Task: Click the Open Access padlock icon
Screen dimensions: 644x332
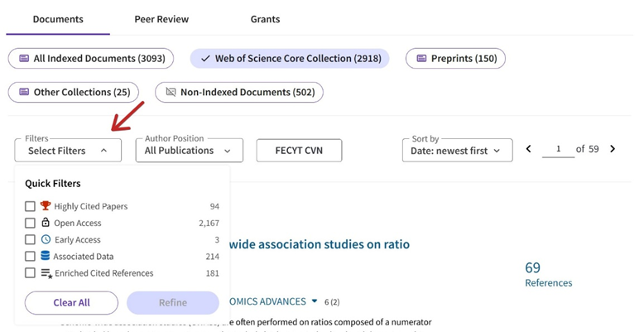Action: (46, 222)
